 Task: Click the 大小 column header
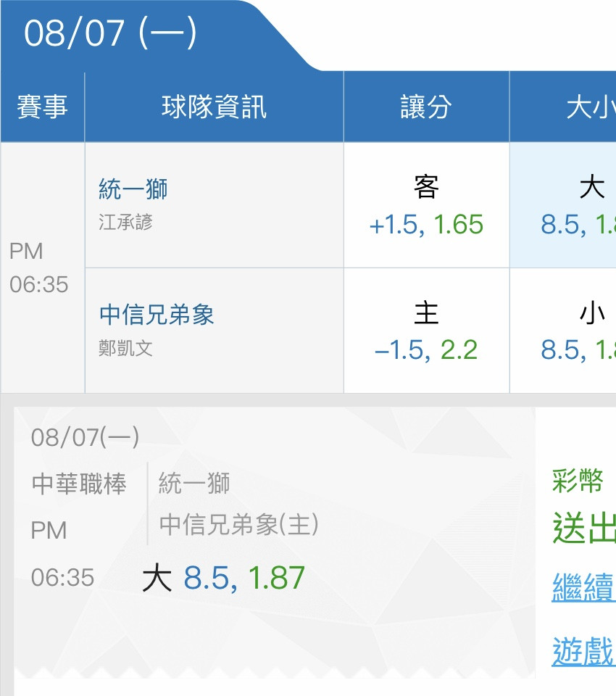(x=563, y=107)
